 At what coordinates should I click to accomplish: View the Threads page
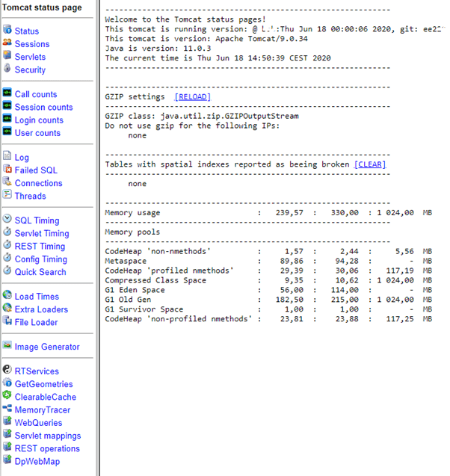(x=30, y=196)
